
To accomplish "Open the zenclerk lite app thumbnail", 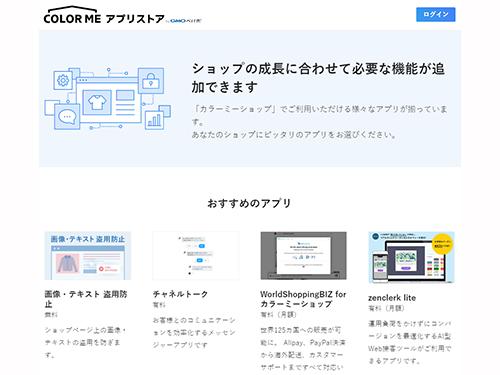I will click(411, 257).
